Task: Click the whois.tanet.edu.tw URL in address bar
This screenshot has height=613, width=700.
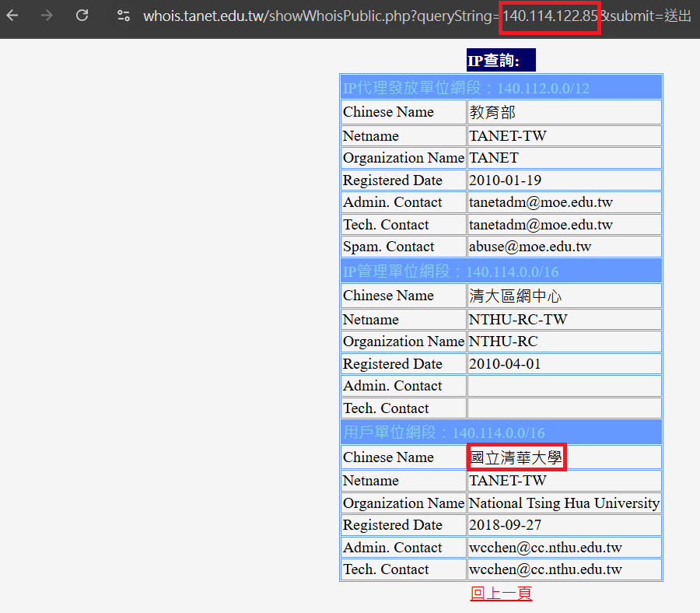Action: 417,16
